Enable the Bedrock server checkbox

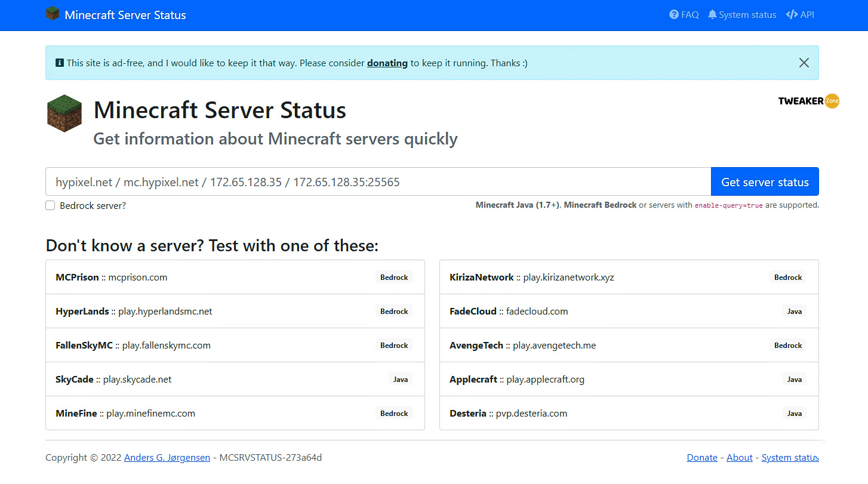[x=51, y=206]
